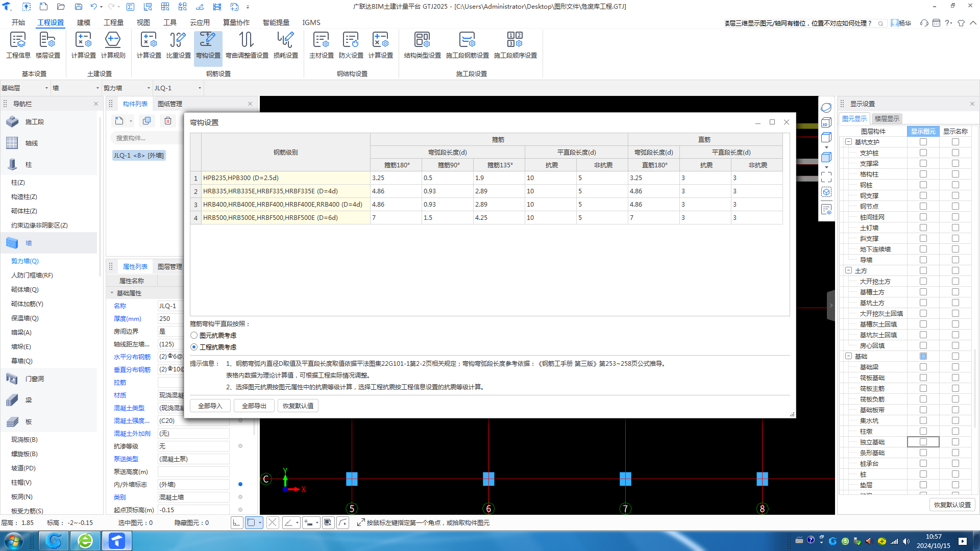
Task: Open 主材设置 in 钢结构设置
Action: click(321, 45)
